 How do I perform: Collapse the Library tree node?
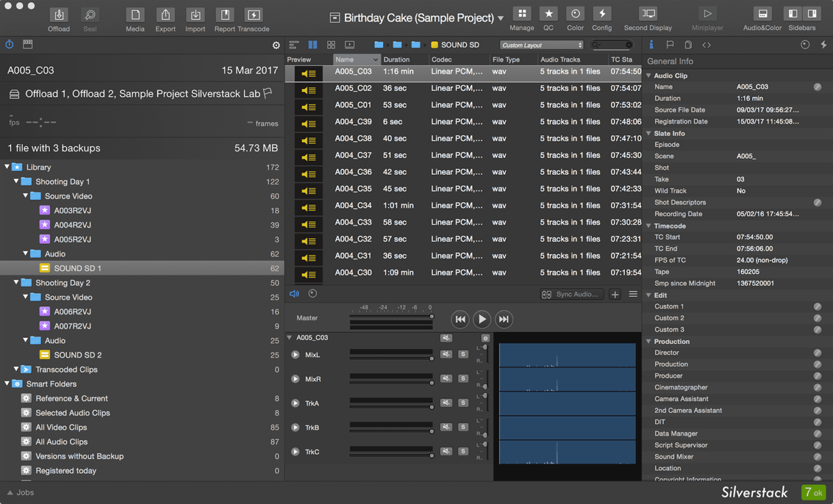[x=7, y=167]
